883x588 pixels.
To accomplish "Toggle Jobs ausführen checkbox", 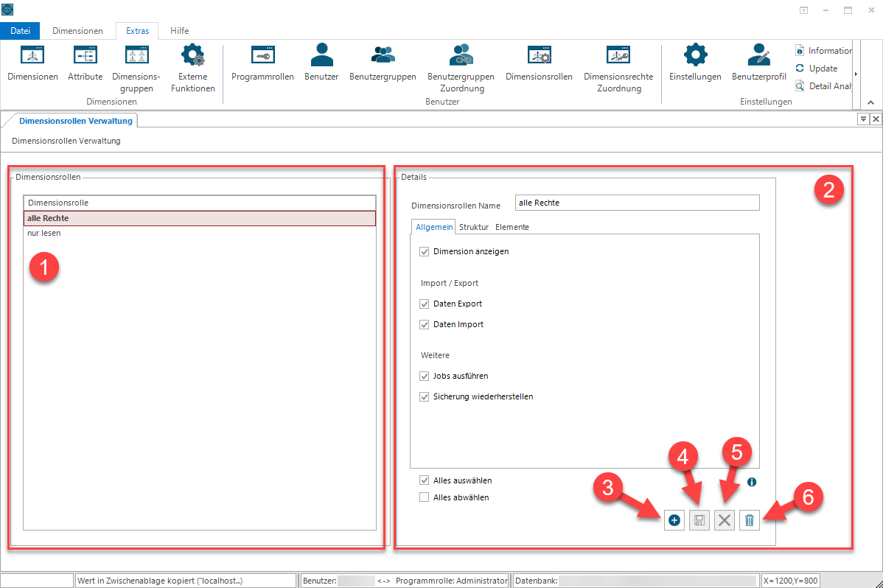I will (424, 377).
